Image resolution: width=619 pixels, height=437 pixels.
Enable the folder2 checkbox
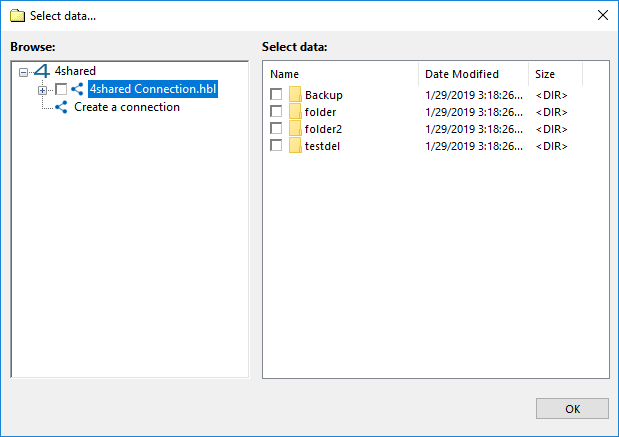click(276, 129)
